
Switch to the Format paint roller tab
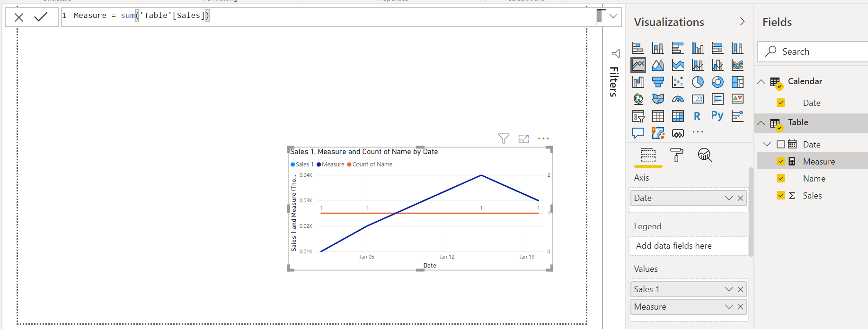pos(677,155)
